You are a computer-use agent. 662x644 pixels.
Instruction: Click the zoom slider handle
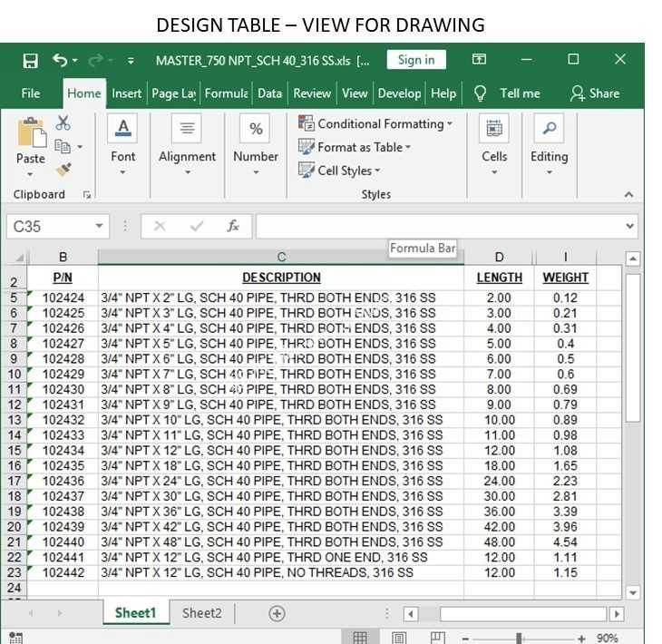click(x=520, y=639)
